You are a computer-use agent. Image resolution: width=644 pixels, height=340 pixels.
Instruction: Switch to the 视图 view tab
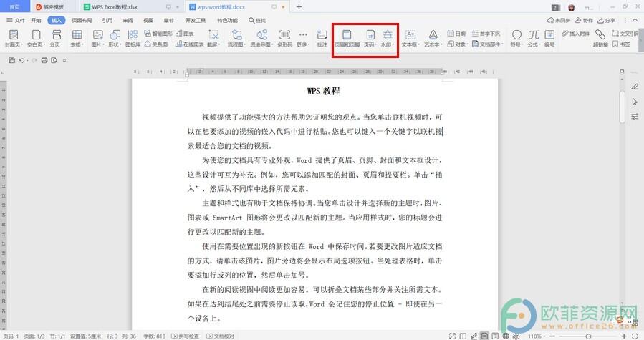(148, 20)
